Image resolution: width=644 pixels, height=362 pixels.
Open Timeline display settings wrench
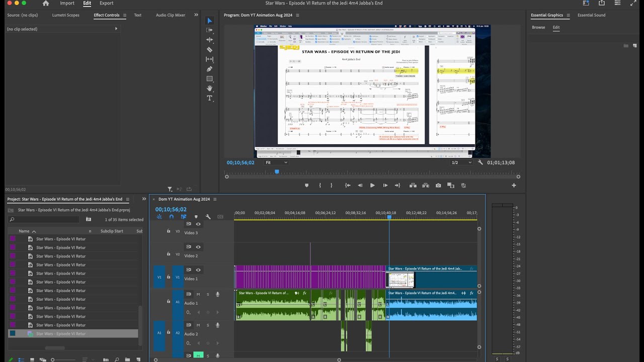pyautogui.click(x=208, y=217)
